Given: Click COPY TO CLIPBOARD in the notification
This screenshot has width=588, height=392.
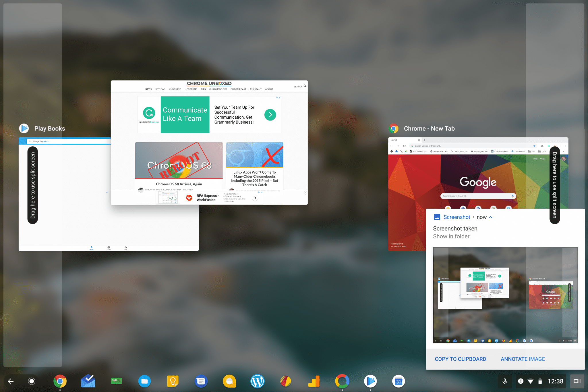Looking at the screenshot, I should click(460, 359).
